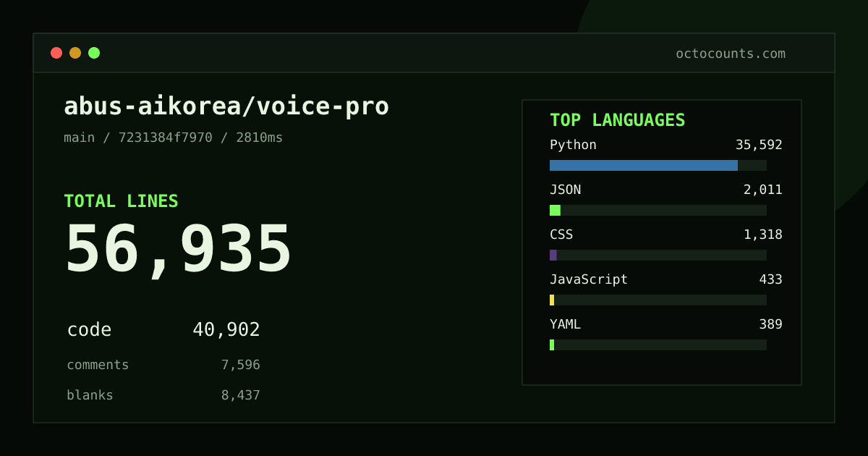
Task: Click the CSS language label
Action: [561, 235]
